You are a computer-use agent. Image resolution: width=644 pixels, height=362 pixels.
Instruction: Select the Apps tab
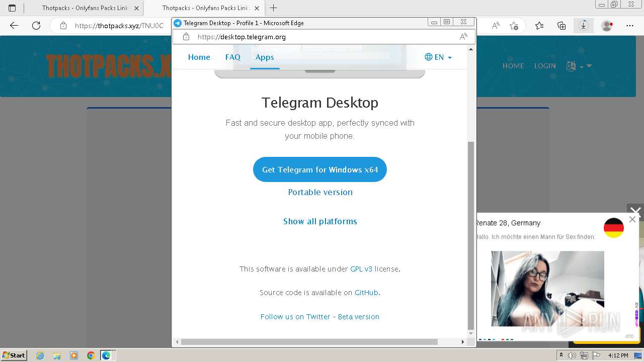[265, 57]
